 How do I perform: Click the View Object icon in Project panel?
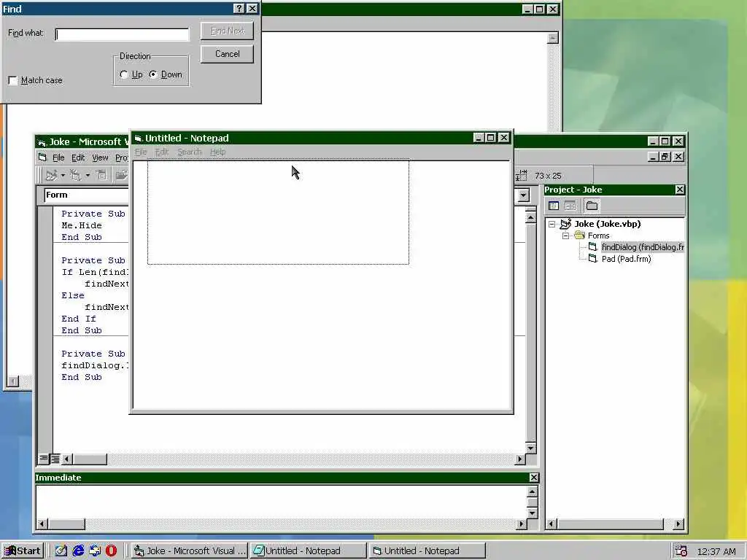(570, 206)
